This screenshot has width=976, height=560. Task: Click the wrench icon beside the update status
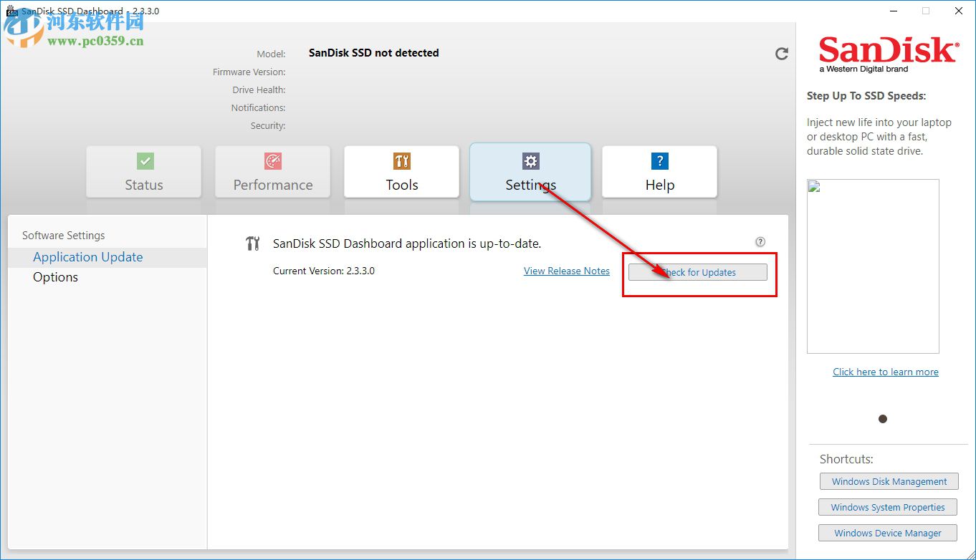252,243
